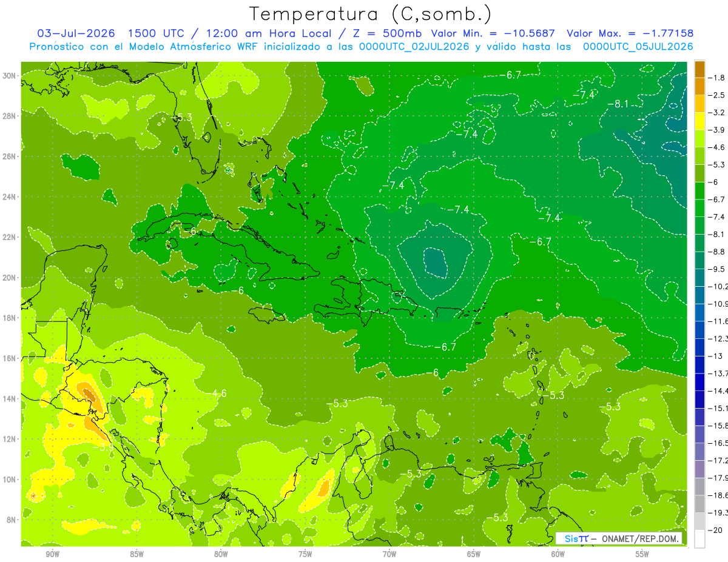
Task: Click the '-8.1' contour label on the map
Action: [618, 104]
